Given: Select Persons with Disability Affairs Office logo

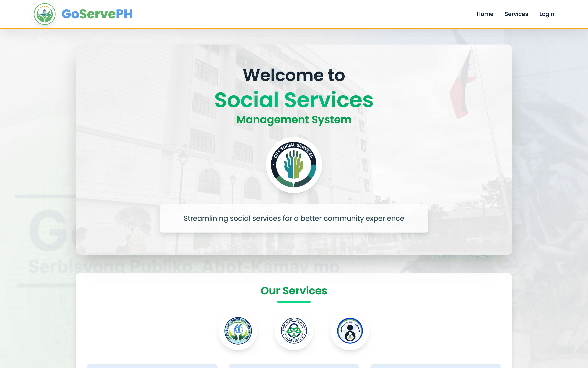Looking at the screenshot, I should pos(294,330).
